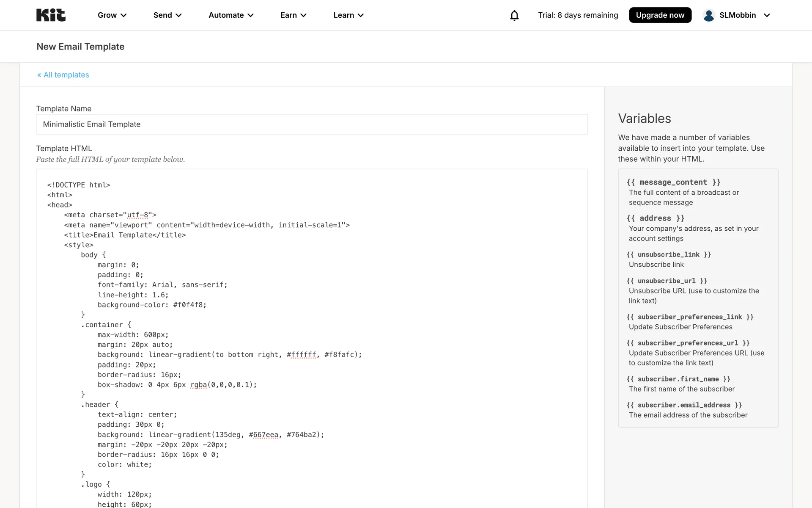Click subscriber_preferences_link variable
The image size is (812, 508).
pos(689,317)
